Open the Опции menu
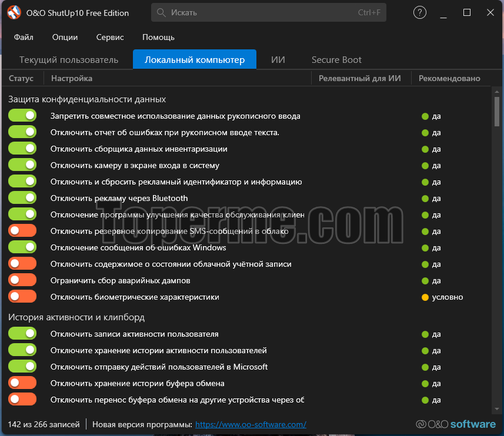504x436 pixels. point(65,37)
